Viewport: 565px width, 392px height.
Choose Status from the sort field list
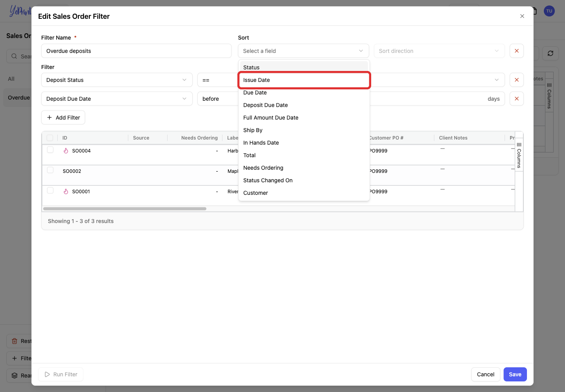[x=304, y=67]
